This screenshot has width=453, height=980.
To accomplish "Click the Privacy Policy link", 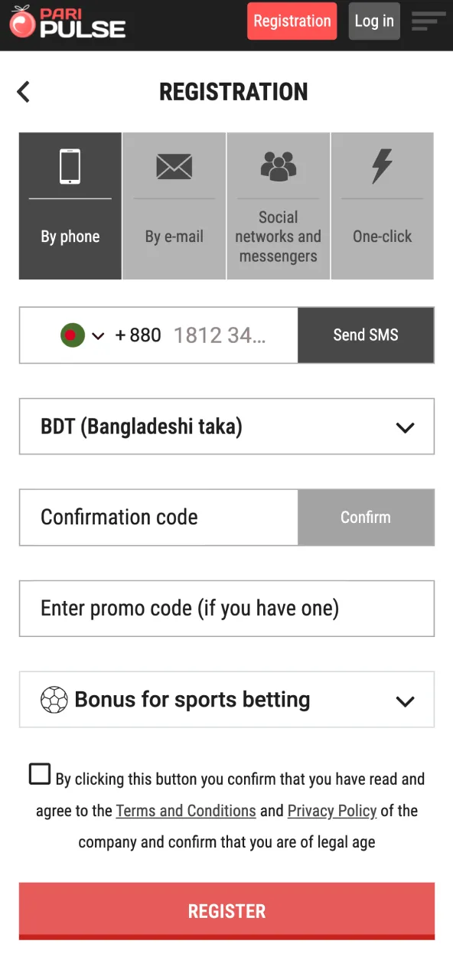I will coord(332,810).
